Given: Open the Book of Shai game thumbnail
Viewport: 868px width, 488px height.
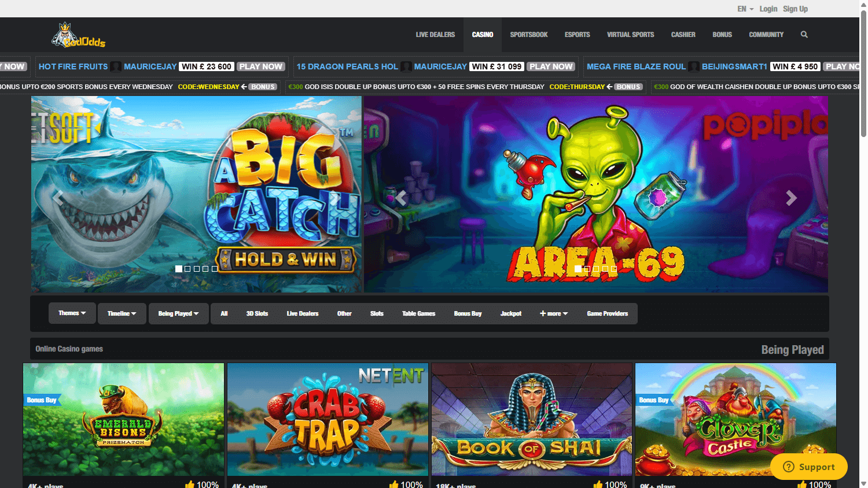Looking at the screenshot, I should coord(531,420).
